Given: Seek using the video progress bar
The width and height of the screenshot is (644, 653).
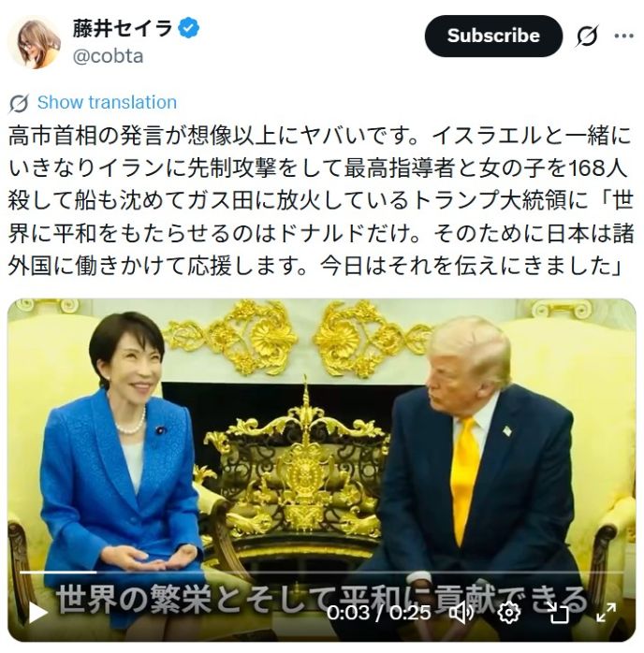Looking at the screenshot, I should [322, 573].
